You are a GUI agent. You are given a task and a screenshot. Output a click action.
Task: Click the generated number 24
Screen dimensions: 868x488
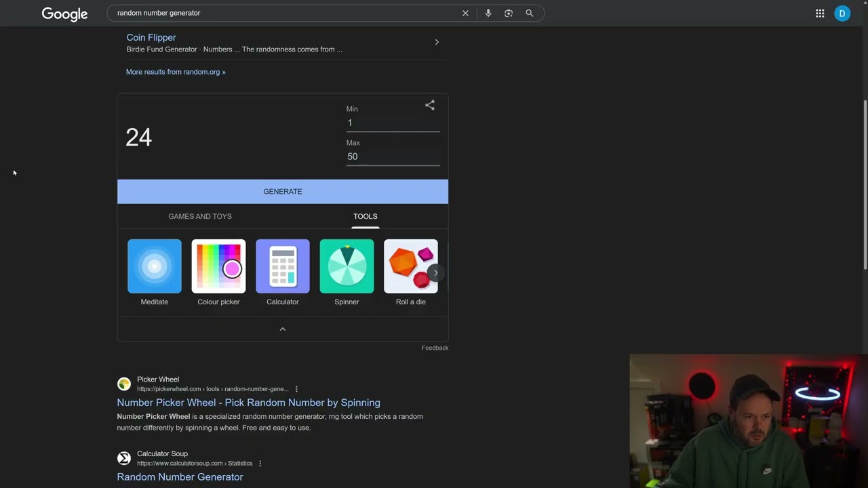pyautogui.click(x=138, y=138)
